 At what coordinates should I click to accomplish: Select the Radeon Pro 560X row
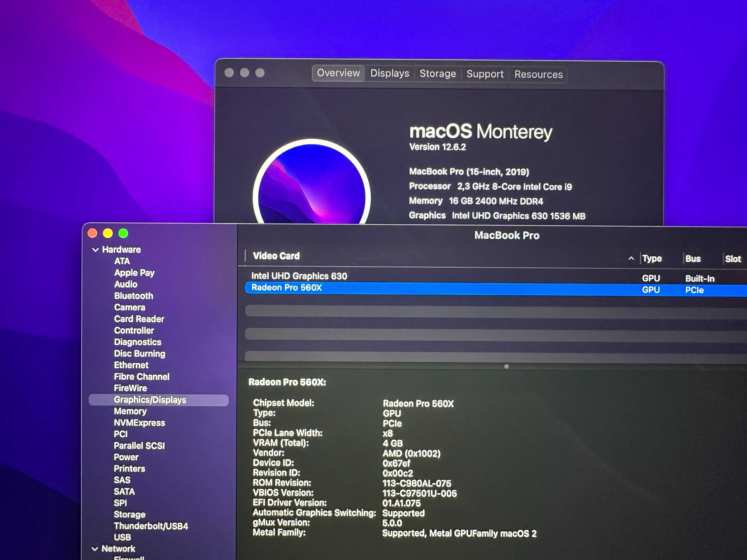tap(496, 289)
